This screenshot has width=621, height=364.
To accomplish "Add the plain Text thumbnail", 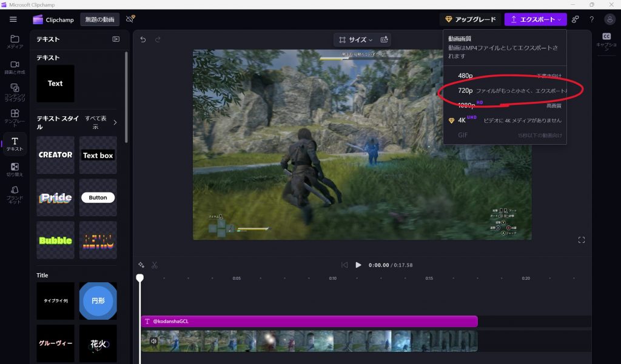I will [55, 84].
